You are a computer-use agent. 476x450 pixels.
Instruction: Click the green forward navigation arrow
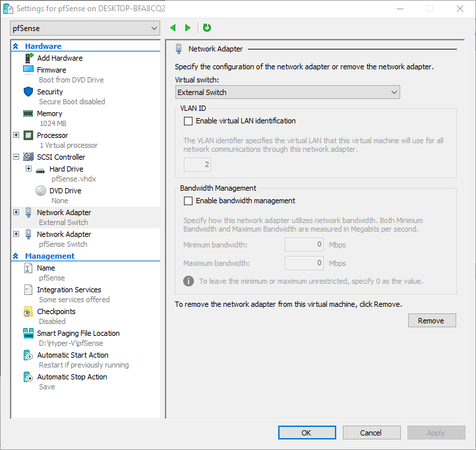[188, 28]
